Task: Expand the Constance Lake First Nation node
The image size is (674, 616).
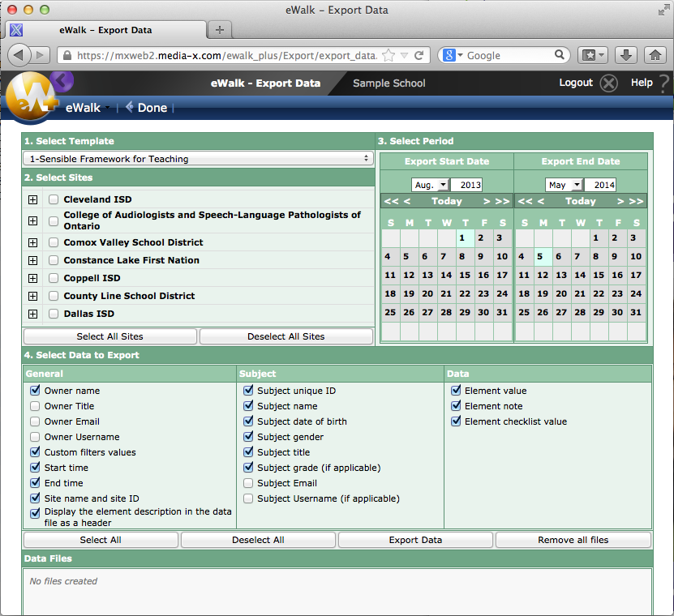Action: [x=32, y=261]
